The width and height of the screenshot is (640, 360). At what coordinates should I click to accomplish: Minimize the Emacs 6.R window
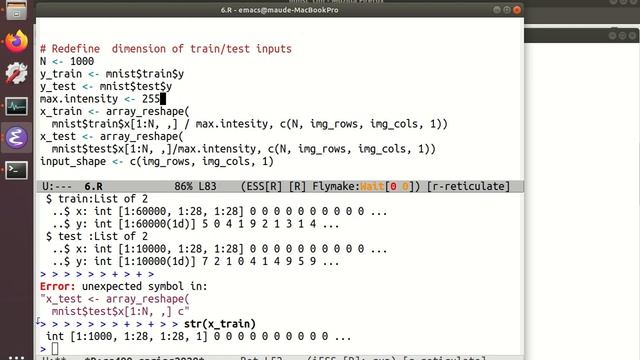pos(497,10)
